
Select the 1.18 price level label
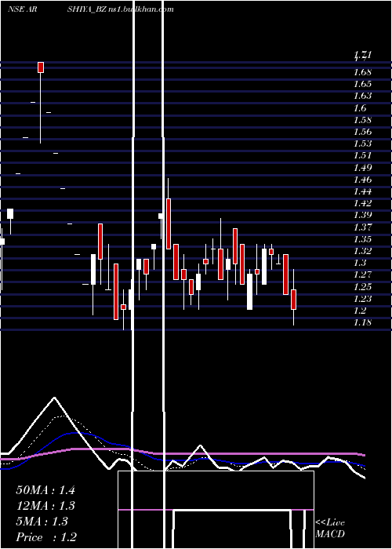tap(362, 322)
